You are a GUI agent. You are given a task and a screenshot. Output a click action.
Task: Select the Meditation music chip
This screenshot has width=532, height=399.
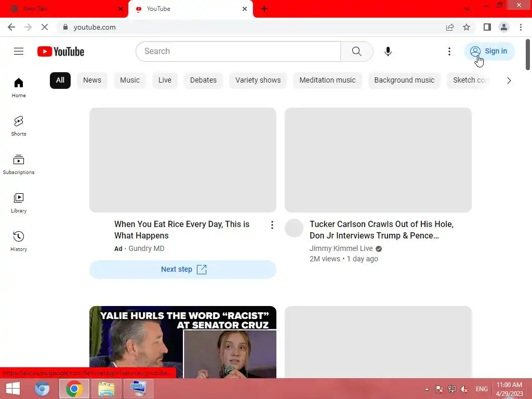coord(327,81)
